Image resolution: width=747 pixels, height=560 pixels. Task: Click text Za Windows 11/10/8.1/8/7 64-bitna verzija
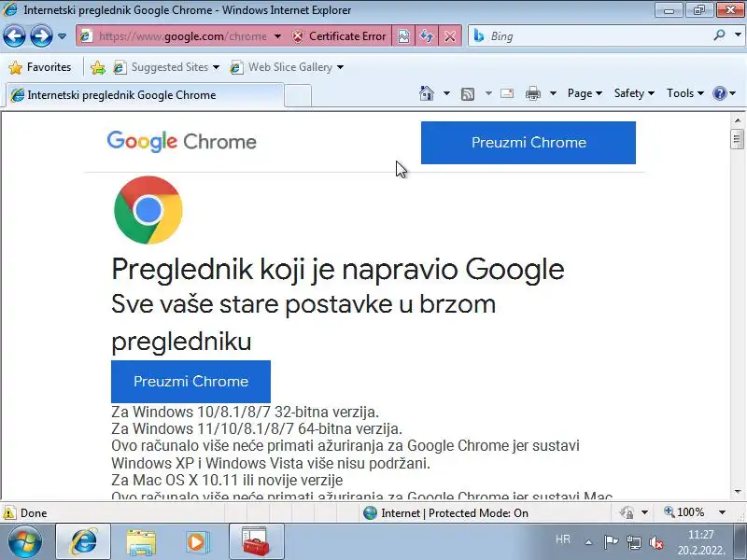pyautogui.click(x=257, y=428)
